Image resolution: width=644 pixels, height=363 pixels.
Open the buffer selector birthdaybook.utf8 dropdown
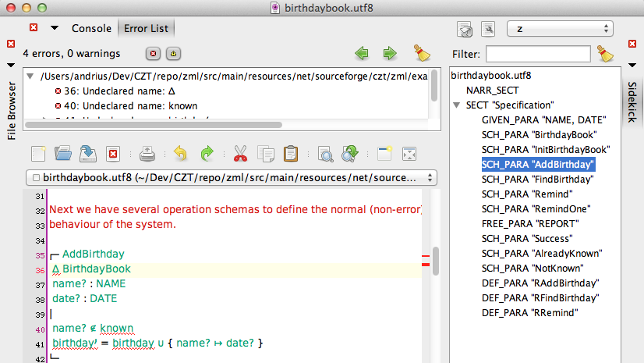tap(231, 177)
